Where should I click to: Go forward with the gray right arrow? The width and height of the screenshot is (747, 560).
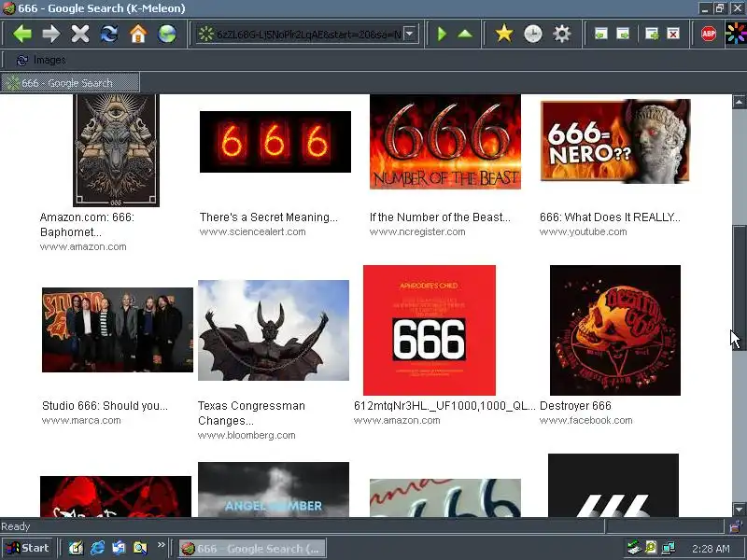click(51, 34)
